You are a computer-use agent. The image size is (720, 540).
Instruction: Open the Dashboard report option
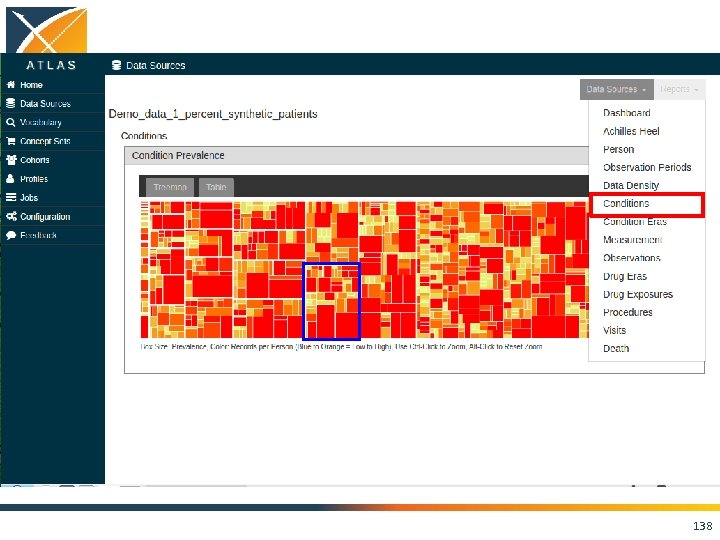click(x=626, y=113)
